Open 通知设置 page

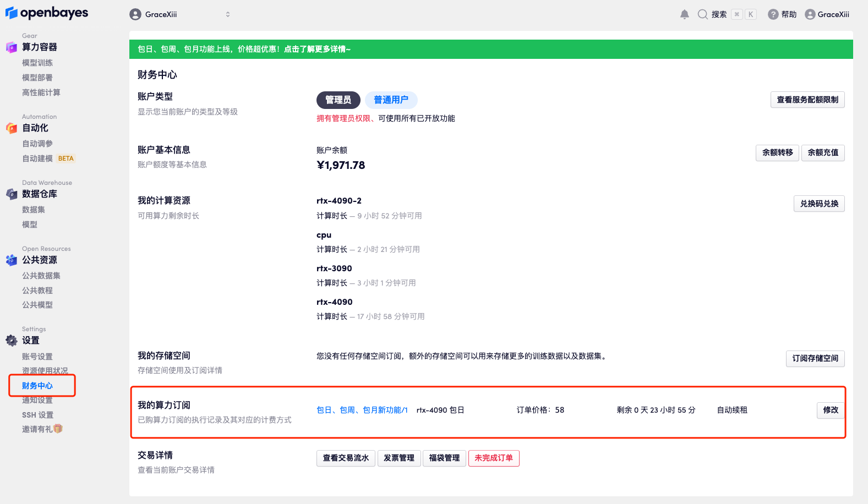pyautogui.click(x=37, y=400)
